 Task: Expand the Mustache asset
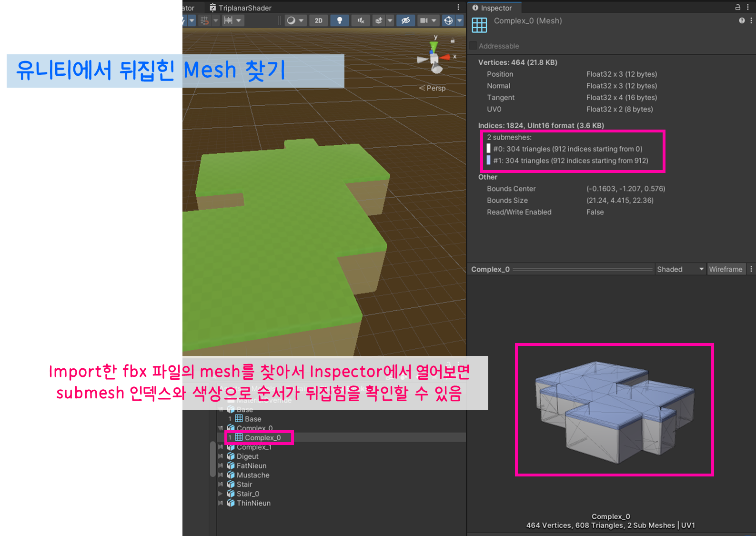[x=220, y=475]
